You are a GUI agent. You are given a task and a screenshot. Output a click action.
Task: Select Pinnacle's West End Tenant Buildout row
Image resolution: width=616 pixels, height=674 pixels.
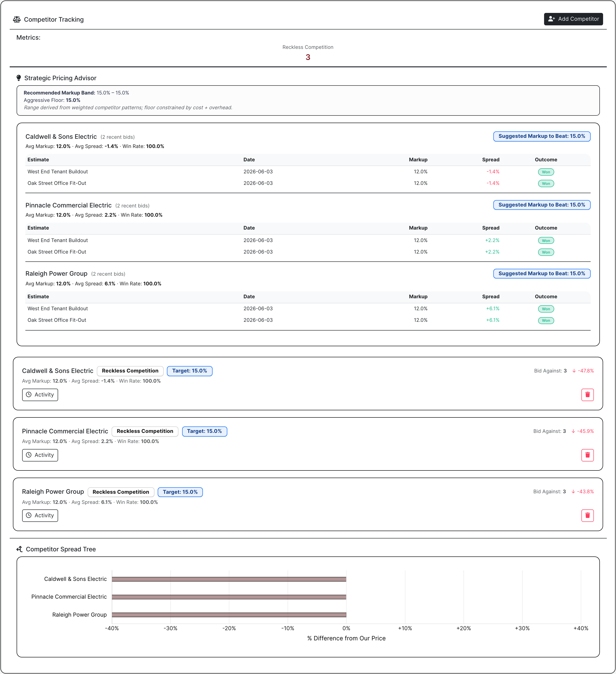308,240
